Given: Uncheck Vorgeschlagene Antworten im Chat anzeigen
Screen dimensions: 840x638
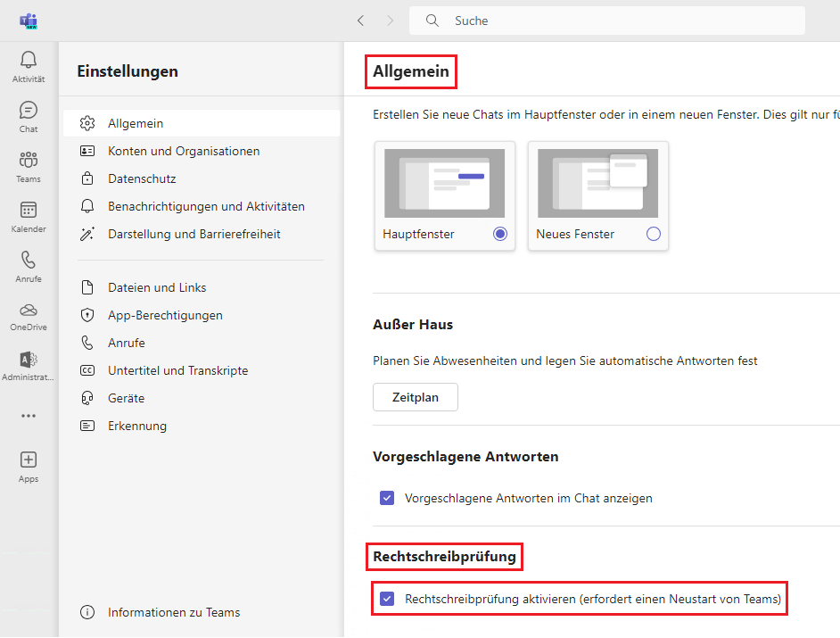Looking at the screenshot, I should pos(387,498).
